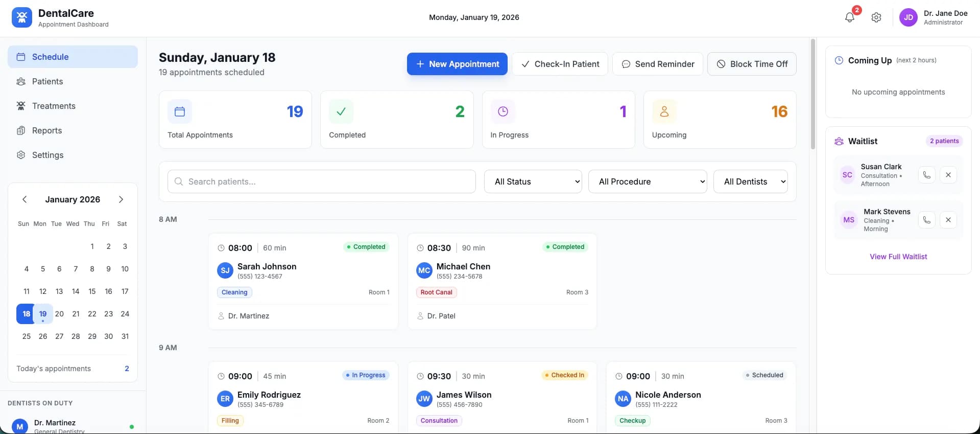Screen dimensions: 980x434
Task: Select January 22 in the calendar
Action: 92,314
